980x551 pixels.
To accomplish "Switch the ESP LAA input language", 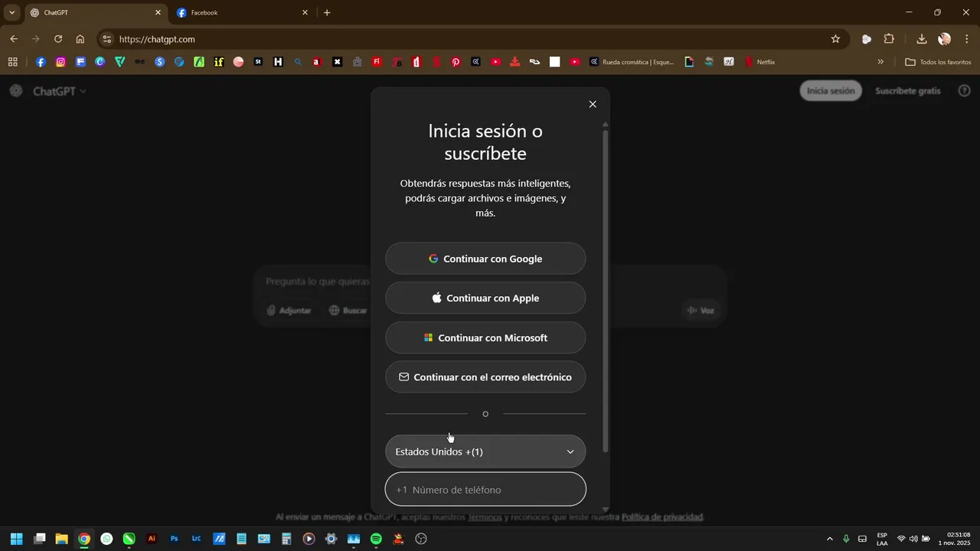I will click(882, 539).
